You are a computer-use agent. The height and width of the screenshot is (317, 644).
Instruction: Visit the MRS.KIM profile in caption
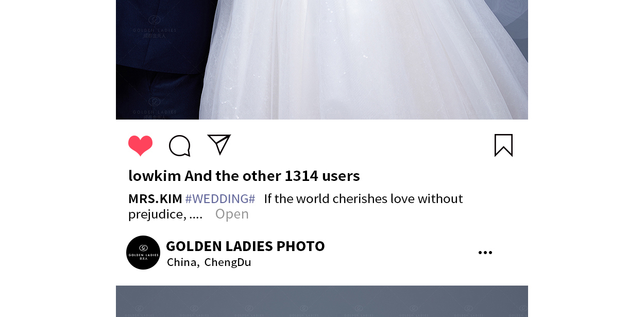pyautogui.click(x=155, y=198)
